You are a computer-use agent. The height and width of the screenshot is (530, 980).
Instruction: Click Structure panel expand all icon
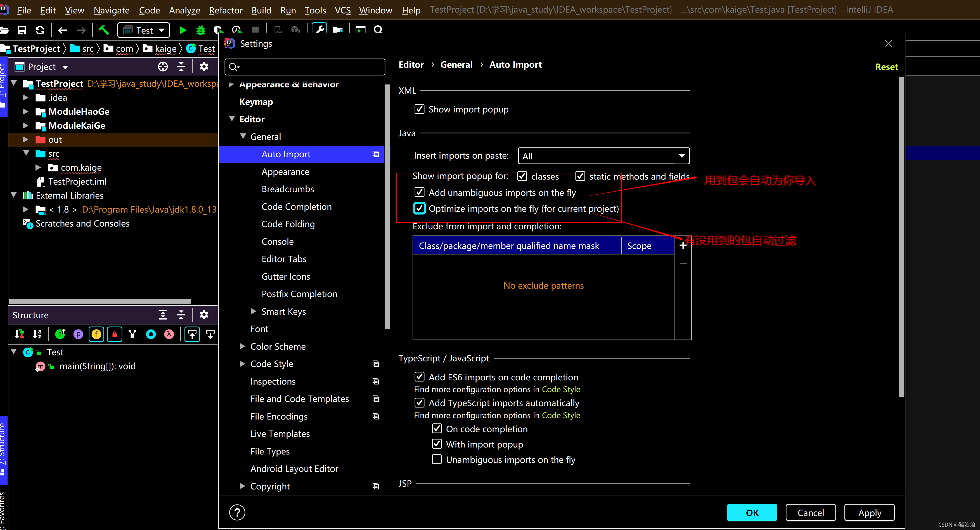pos(163,314)
